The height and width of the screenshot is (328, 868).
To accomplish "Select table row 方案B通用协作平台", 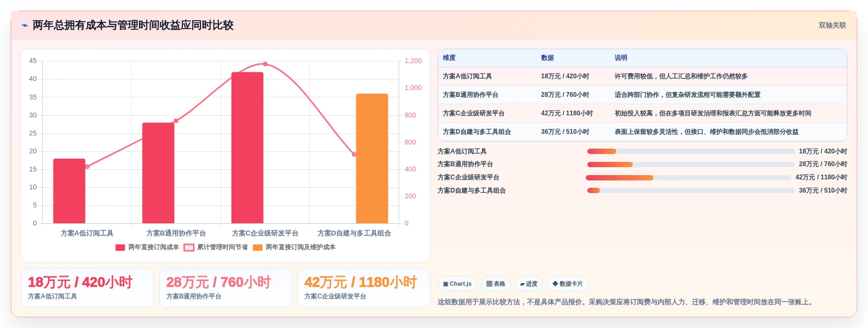I will [x=642, y=95].
